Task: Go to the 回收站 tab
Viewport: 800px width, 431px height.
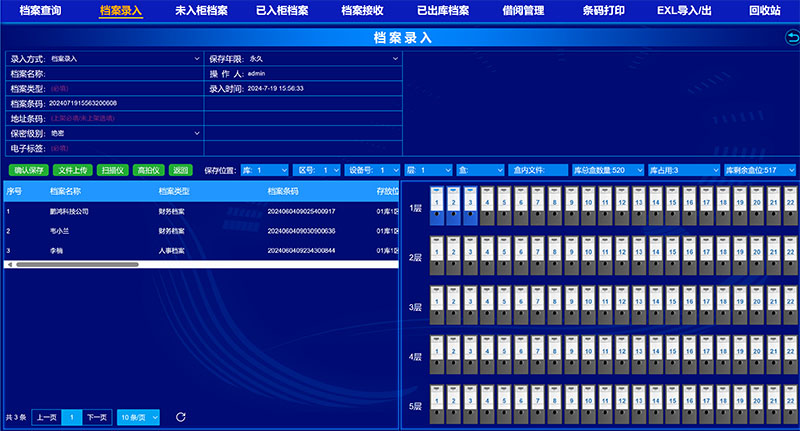Action: coord(765,10)
